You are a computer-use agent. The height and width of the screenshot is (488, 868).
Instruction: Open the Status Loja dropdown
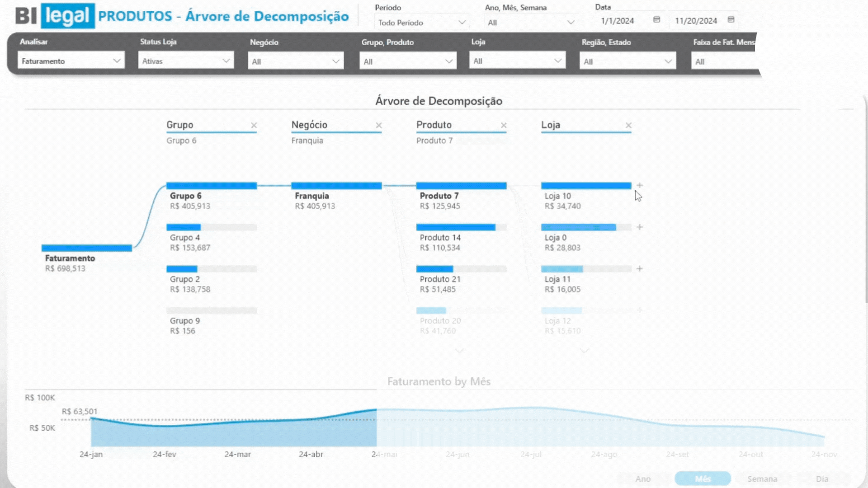(x=186, y=61)
